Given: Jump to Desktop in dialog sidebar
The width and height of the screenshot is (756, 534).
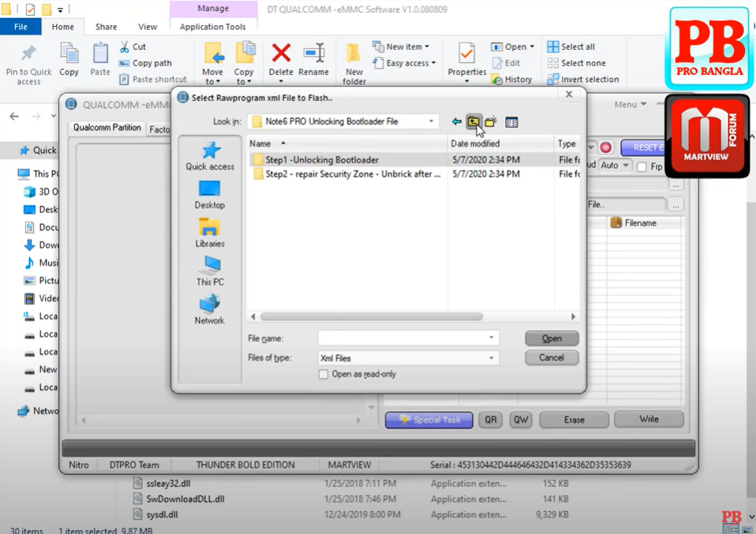Looking at the screenshot, I should tap(210, 195).
